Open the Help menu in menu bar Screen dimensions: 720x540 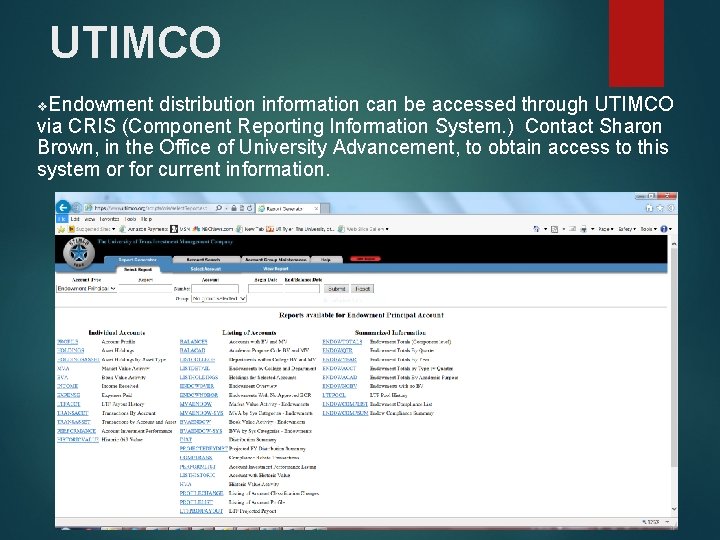click(146, 219)
